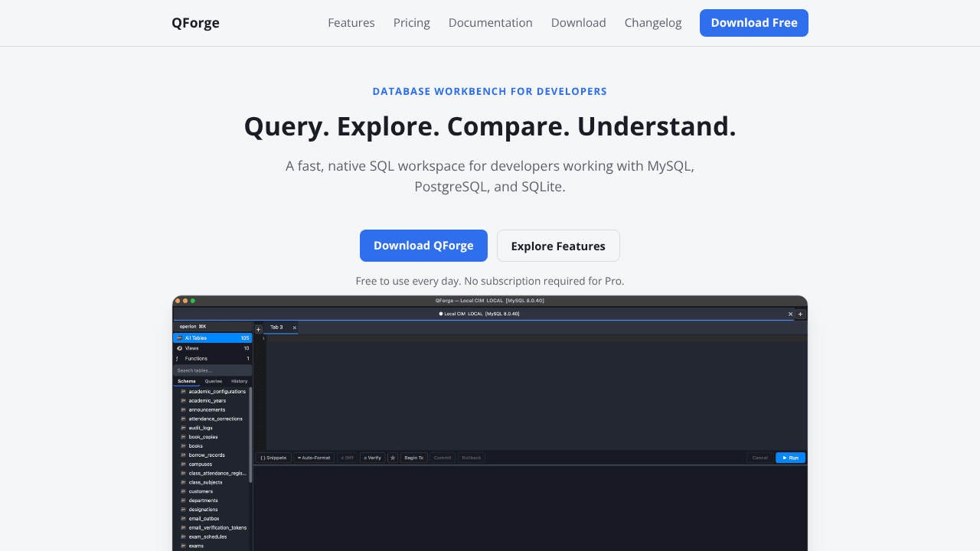This screenshot has width=980, height=551.
Task: Click the Snippets toolbar button
Action: tap(273, 458)
